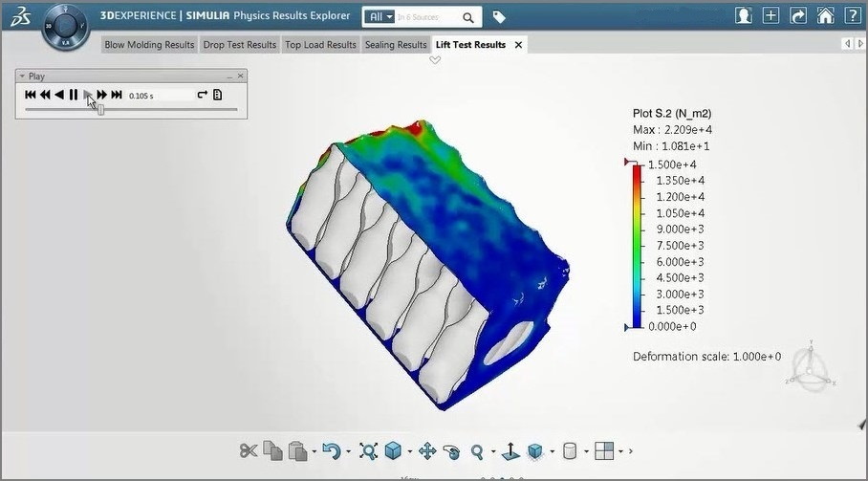Open the Home icon in header
The width and height of the screenshot is (868, 481).
(825, 16)
